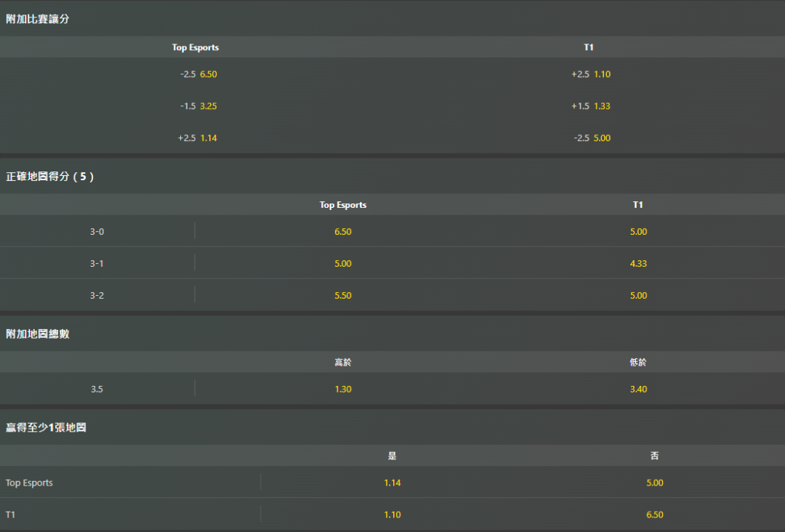Screen dimensions: 785x532
Task: Bet Top Esports -2.5 handicap at 6.50
Action: click(208, 74)
